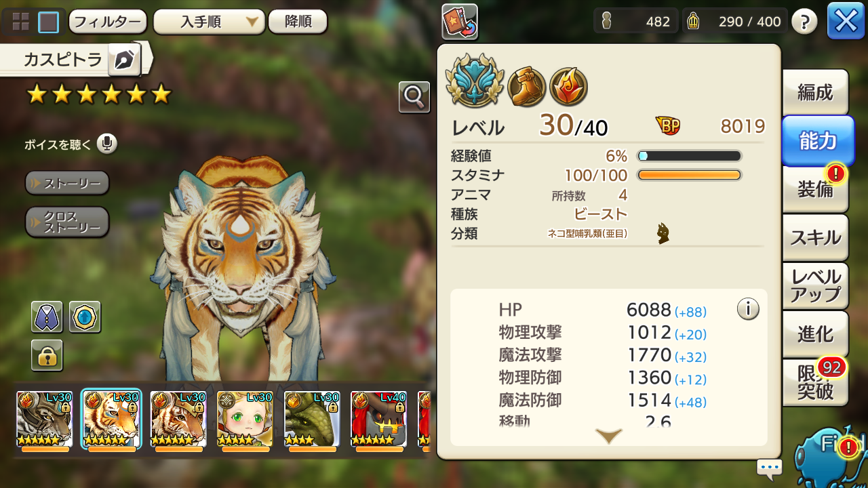Switch to grid view layout
This screenshot has height=488, width=868.
(x=20, y=22)
